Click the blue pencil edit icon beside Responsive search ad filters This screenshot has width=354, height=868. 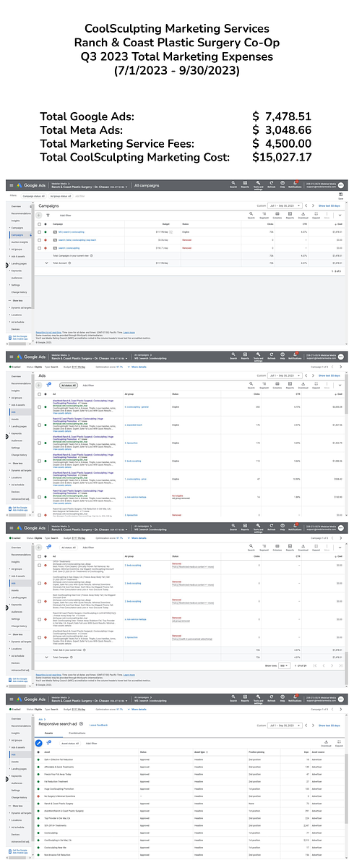tap(38, 743)
